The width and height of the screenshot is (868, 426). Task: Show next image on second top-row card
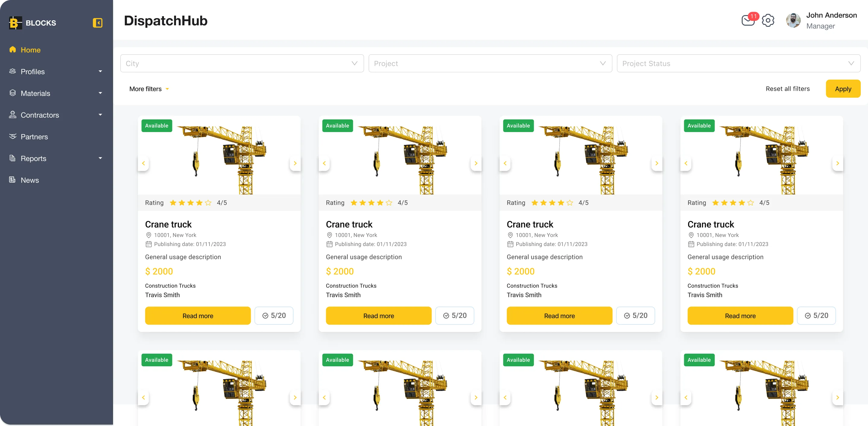coord(476,163)
